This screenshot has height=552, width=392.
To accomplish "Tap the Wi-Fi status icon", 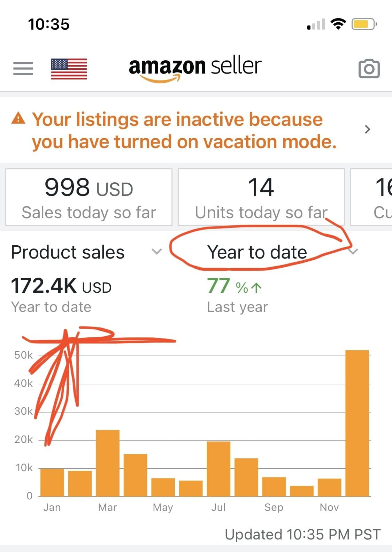I will point(338,24).
